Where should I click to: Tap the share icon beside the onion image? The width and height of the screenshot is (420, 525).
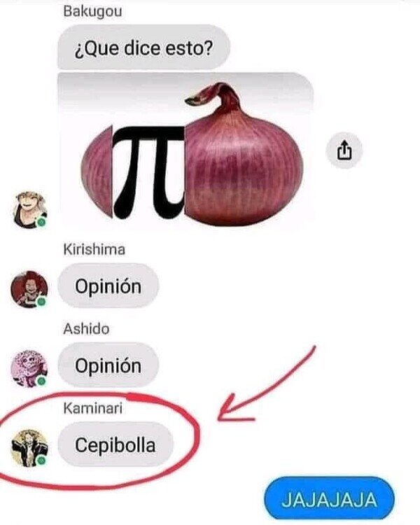(344, 150)
